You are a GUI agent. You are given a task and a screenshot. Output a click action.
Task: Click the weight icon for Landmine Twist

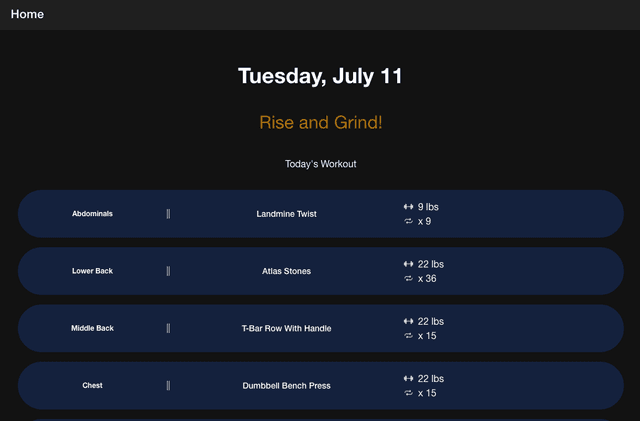point(408,207)
